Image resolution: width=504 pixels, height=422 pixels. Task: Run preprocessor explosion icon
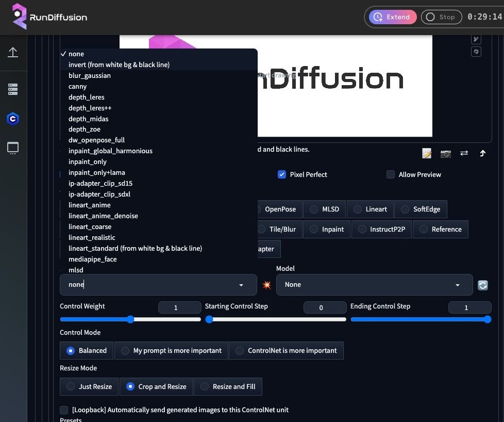(266, 285)
